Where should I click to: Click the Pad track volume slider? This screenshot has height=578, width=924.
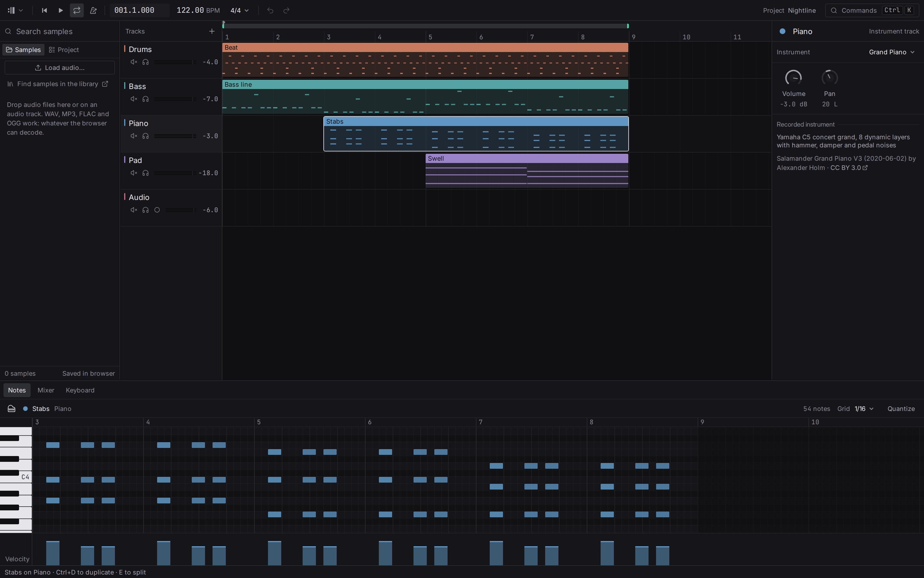175,173
